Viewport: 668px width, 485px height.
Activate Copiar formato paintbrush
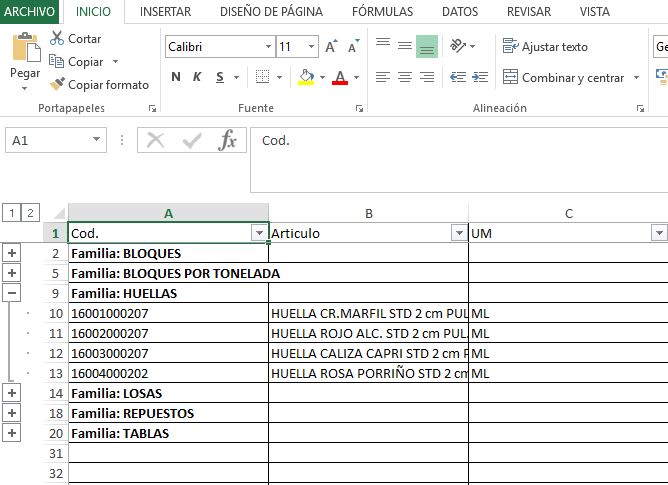[x=99, y=85]
